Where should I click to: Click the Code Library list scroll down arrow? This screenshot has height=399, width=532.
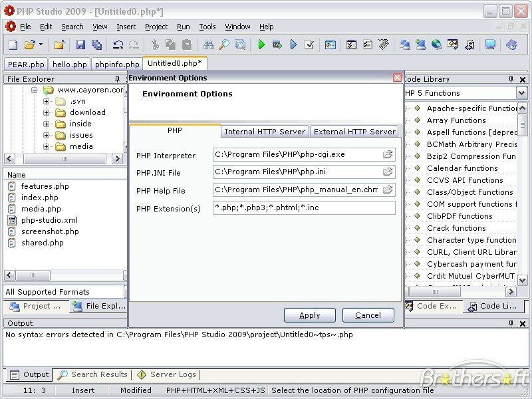[x=522, y=280]
